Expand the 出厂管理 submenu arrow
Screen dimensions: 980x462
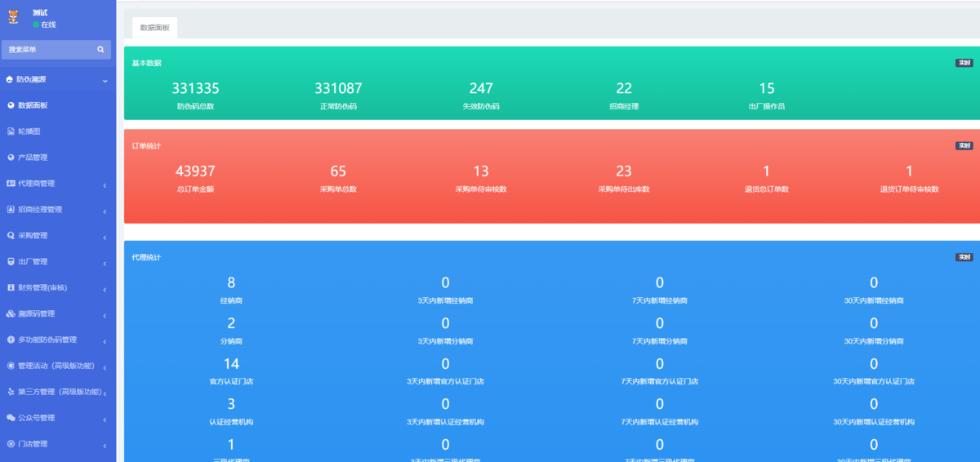105,263
